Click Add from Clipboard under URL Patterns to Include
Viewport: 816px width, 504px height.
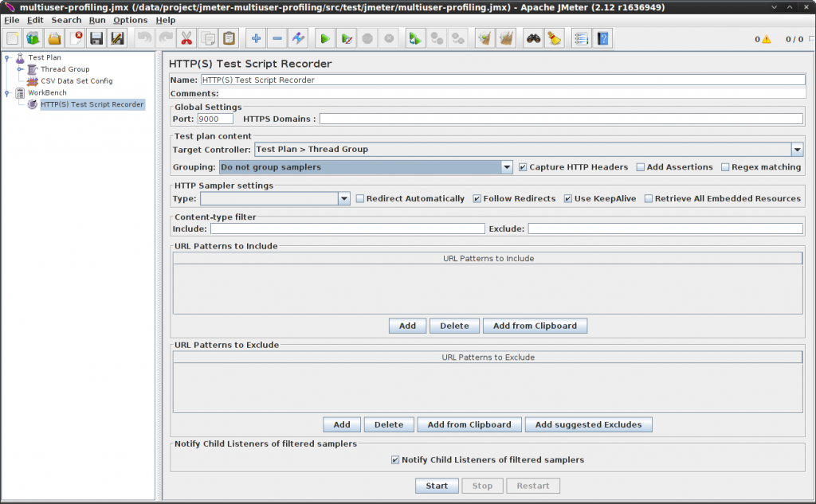(535, 325)
